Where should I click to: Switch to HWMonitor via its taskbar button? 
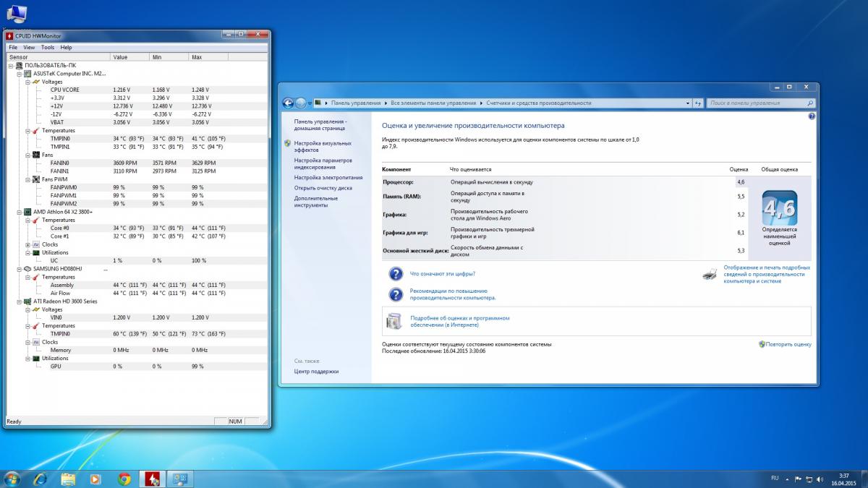pos(153,478)
